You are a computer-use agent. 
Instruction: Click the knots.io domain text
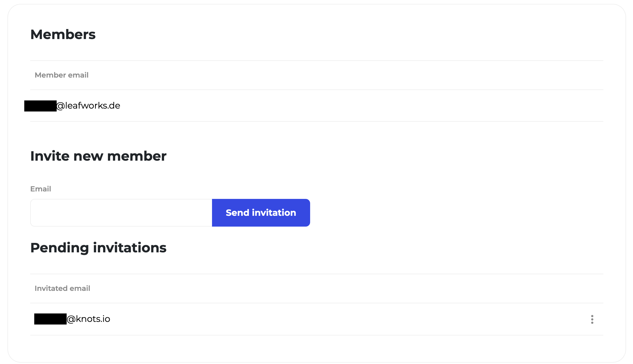point(93,319)
